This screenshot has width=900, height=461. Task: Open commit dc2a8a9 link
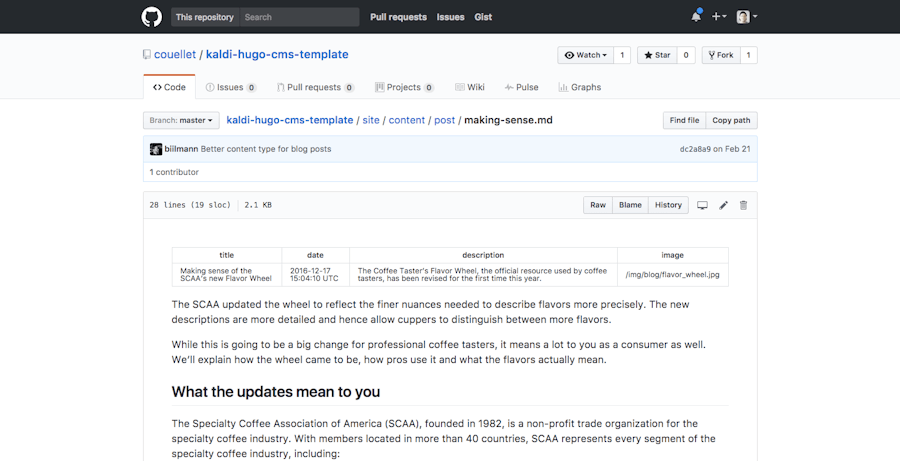point(694,149)
